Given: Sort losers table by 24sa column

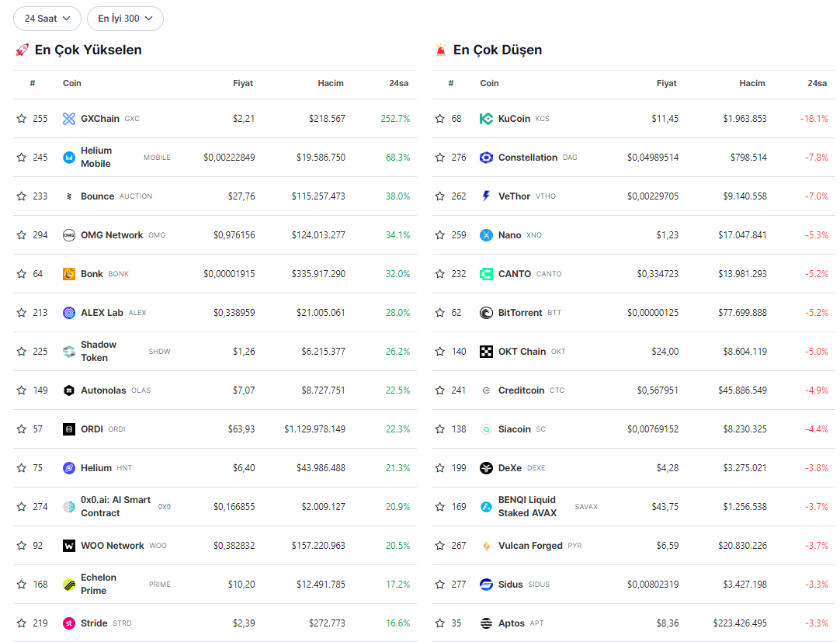Looking at the screenshot, I should pyautogui.click(x=817, y=83).
